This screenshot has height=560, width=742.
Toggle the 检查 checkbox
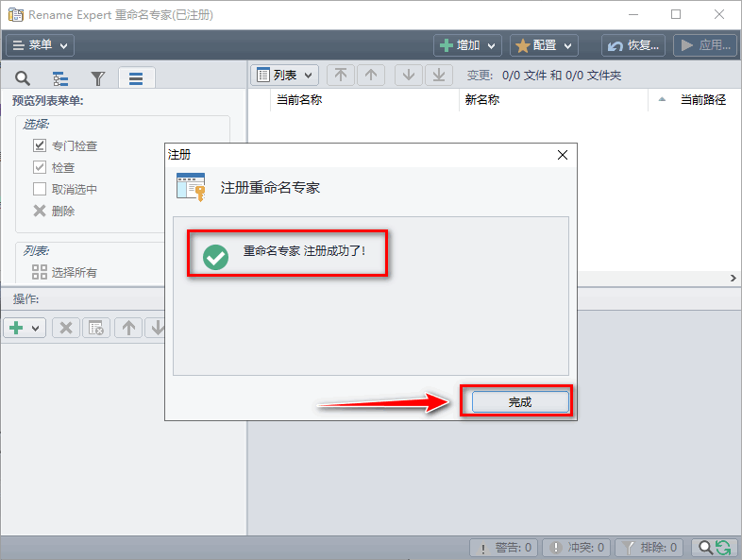(x=40, y=167)
